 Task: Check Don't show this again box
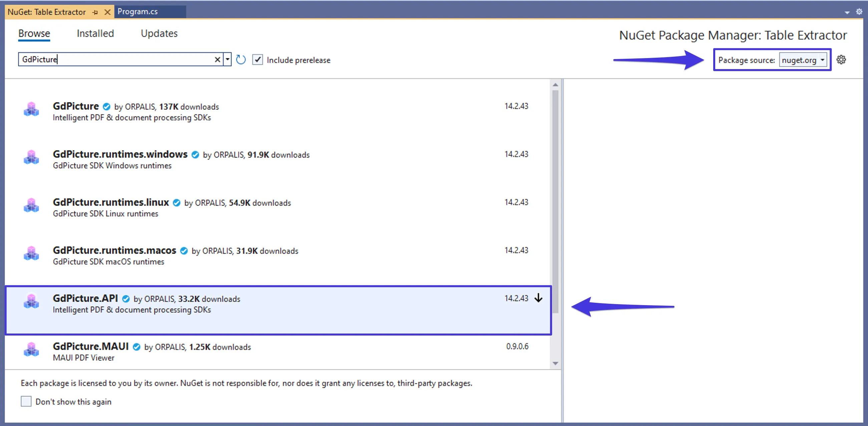pyautogui.click(x=26, y=401)
